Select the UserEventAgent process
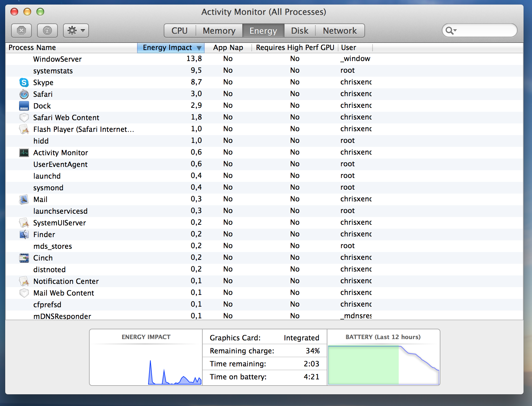 (60, 164)
